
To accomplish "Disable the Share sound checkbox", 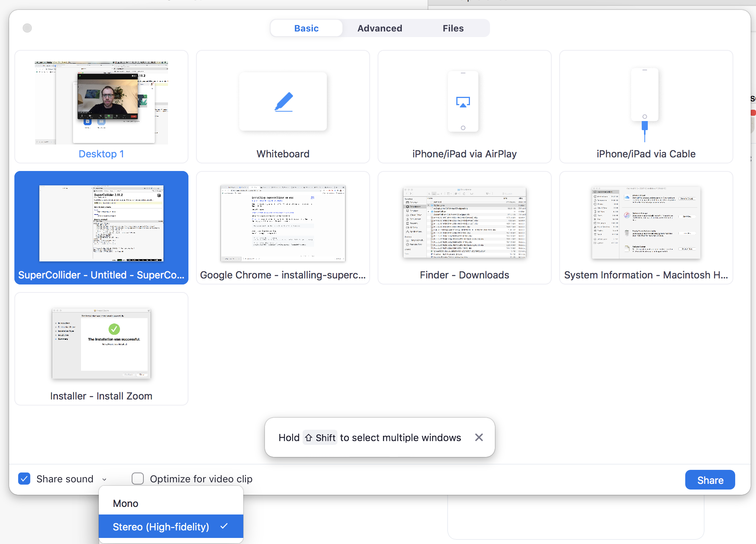I will 24,479.
